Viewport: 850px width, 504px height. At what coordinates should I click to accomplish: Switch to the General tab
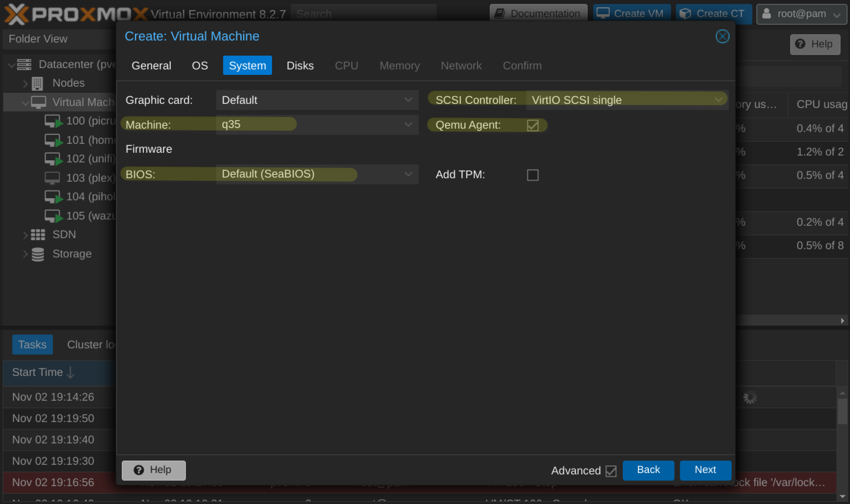(151, 66)
